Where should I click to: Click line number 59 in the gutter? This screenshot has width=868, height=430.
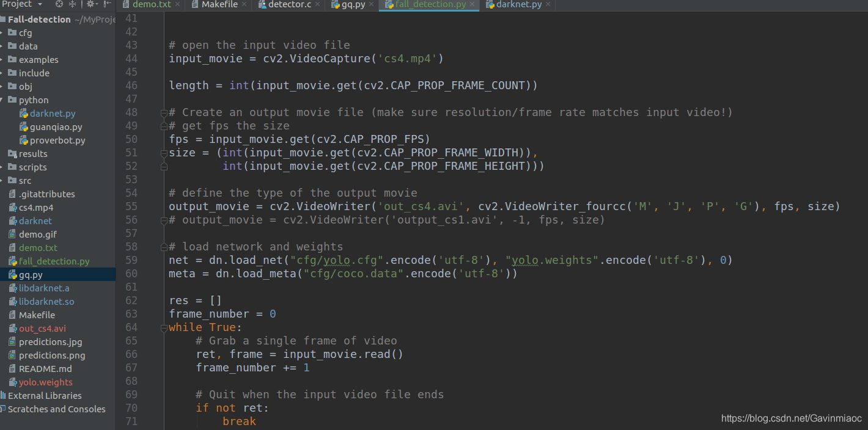coord(131,260)
